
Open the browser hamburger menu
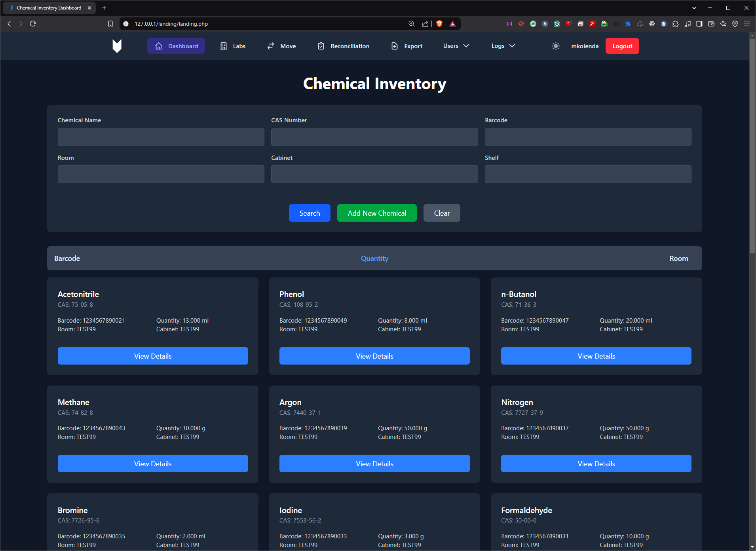point(747,24)
